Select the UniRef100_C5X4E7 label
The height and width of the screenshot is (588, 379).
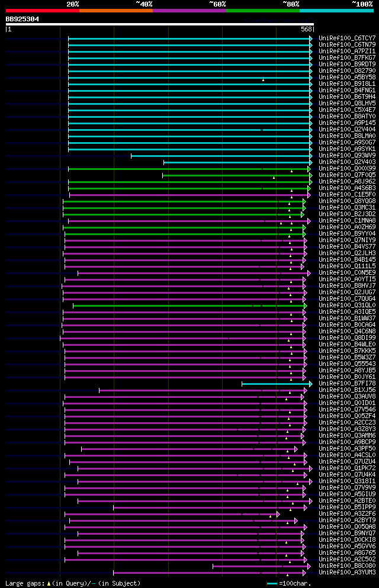[x=347, y=110]
